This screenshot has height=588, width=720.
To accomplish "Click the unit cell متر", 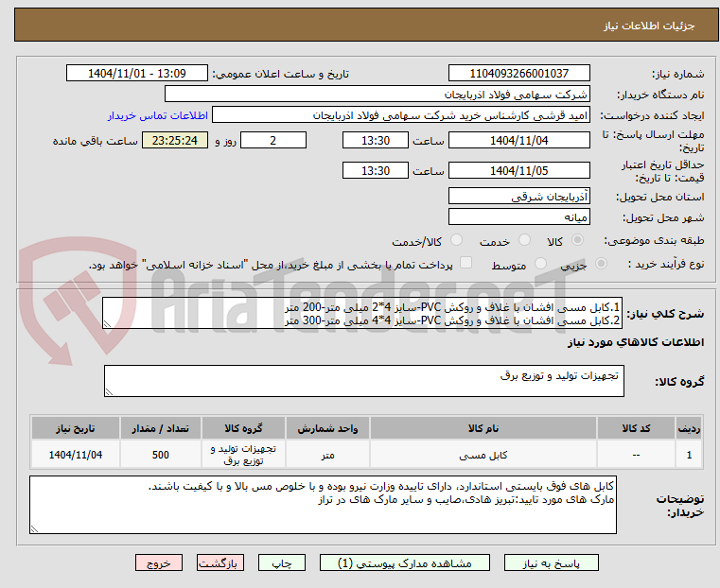I will click(327, 455).
